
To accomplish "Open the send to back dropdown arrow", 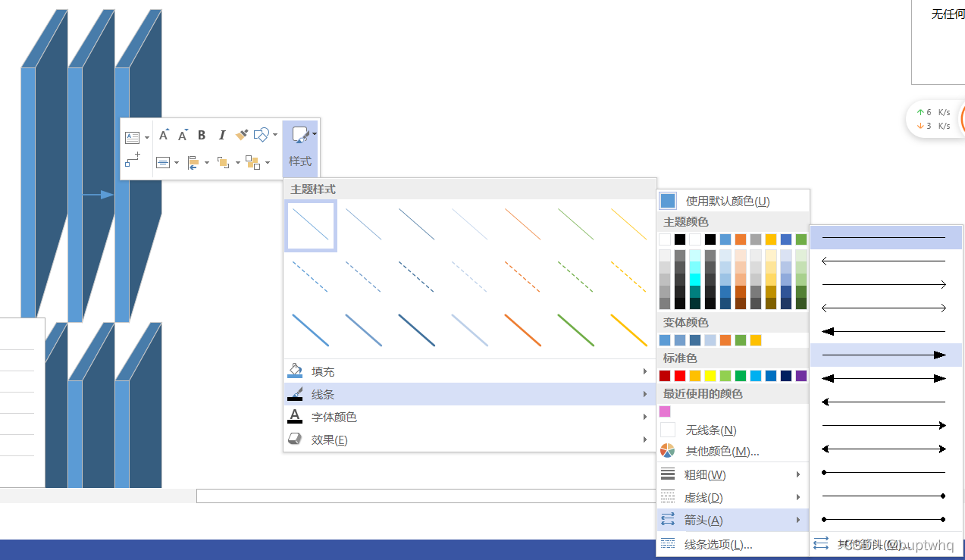I will click(x=237, y=162).
